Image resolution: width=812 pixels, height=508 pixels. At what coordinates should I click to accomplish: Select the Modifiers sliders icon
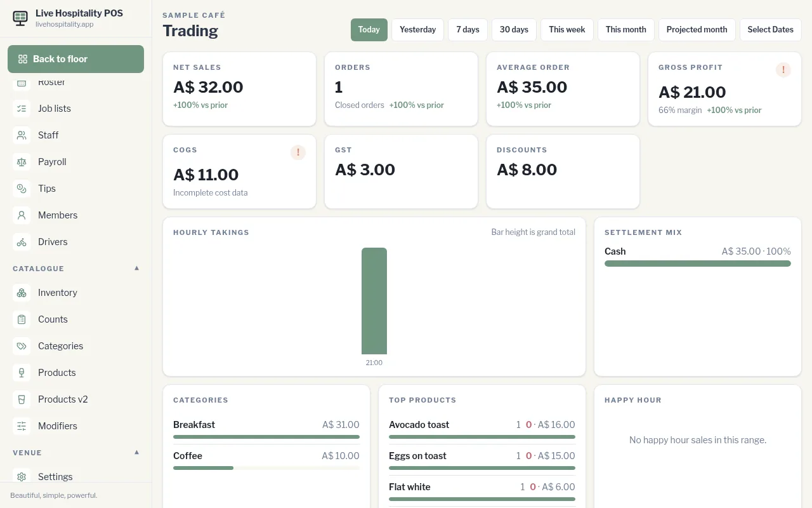point(22,426)
